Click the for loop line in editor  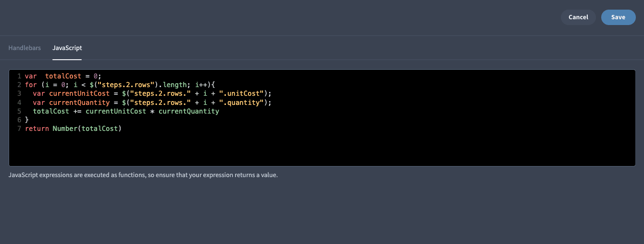[x=120, y=85]
